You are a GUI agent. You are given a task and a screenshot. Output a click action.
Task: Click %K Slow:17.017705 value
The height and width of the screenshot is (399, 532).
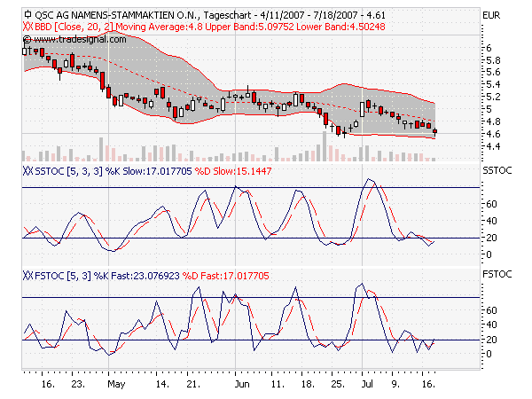149,171
